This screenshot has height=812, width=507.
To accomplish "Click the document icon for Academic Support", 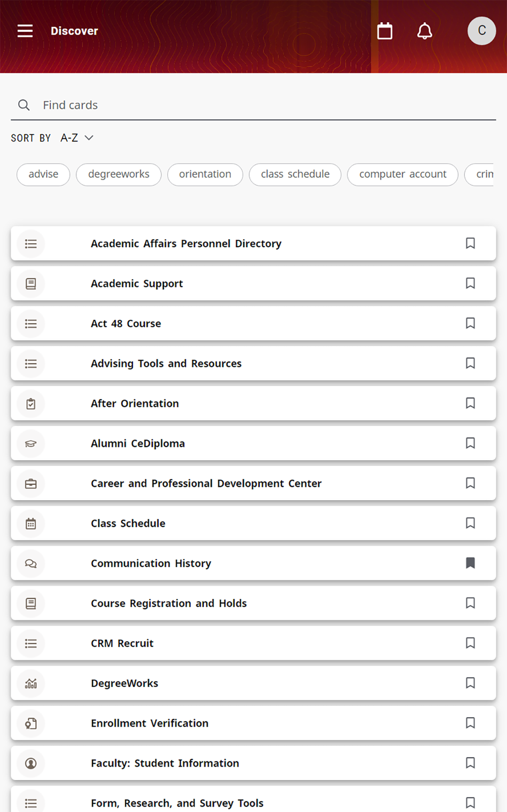I will tap(31, 284).
